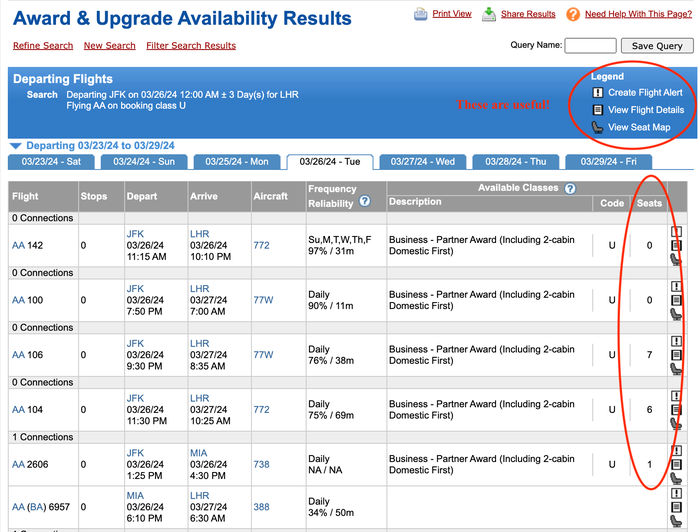700x532 pixels.
Task: Switch to the 03/28/24 - Thu tab
Action: tap(516, 162)
